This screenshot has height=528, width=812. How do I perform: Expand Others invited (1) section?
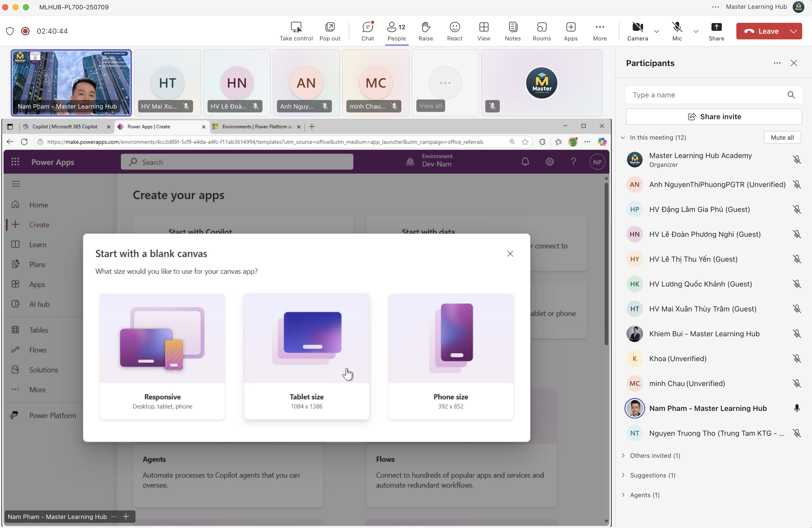[623, 456]
